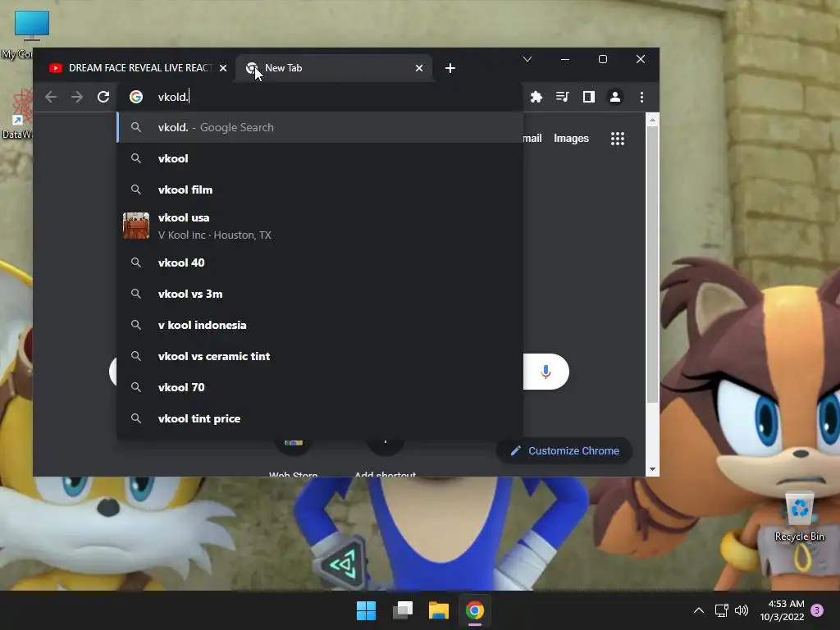Choose the 'vkool' suggestion

pyautogui.click(x=320, y=158)
